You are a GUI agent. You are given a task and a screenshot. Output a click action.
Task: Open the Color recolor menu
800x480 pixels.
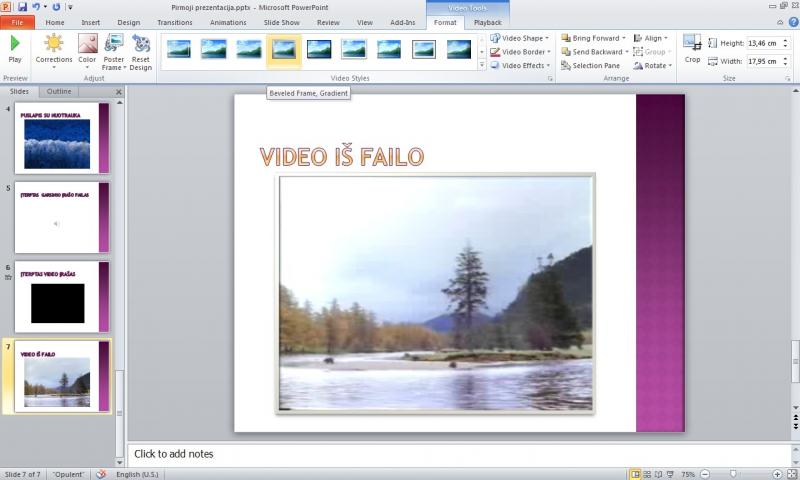pyautogui.click(x=87, y=52)
